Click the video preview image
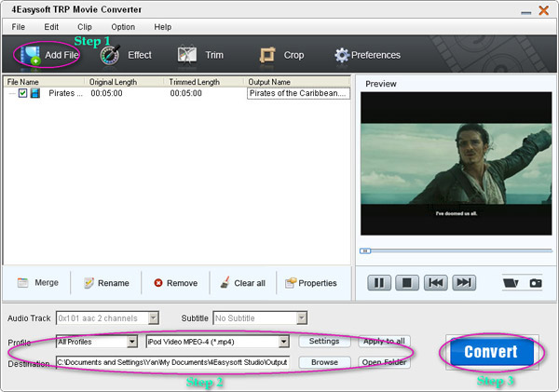This screenshot has width=559, height=392. (x=456, y=164)
